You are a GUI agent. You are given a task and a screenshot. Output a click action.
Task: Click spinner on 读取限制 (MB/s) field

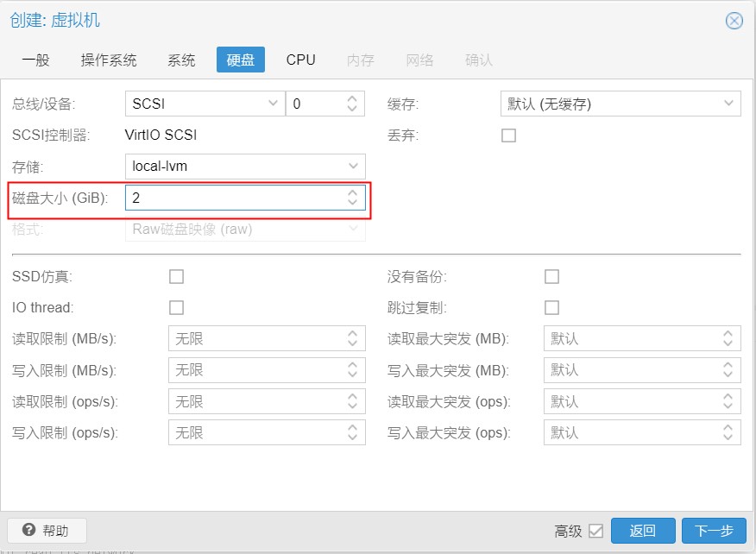(x=352, y=338)
